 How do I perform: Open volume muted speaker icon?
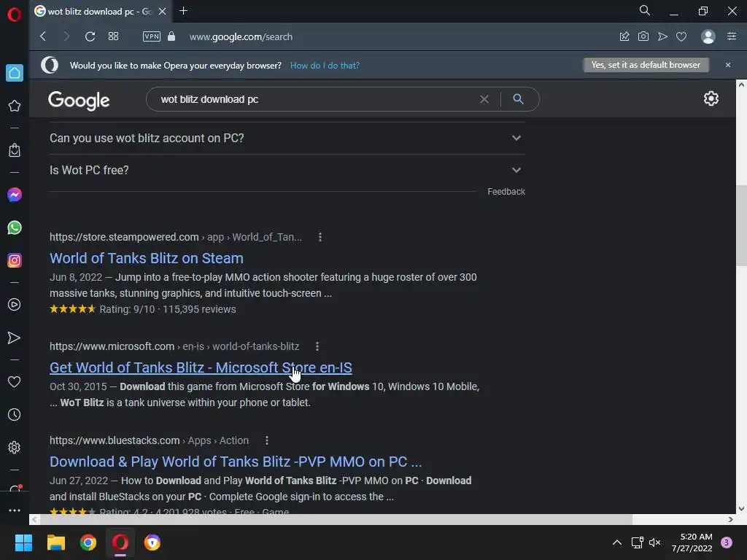tap(655, 542)
